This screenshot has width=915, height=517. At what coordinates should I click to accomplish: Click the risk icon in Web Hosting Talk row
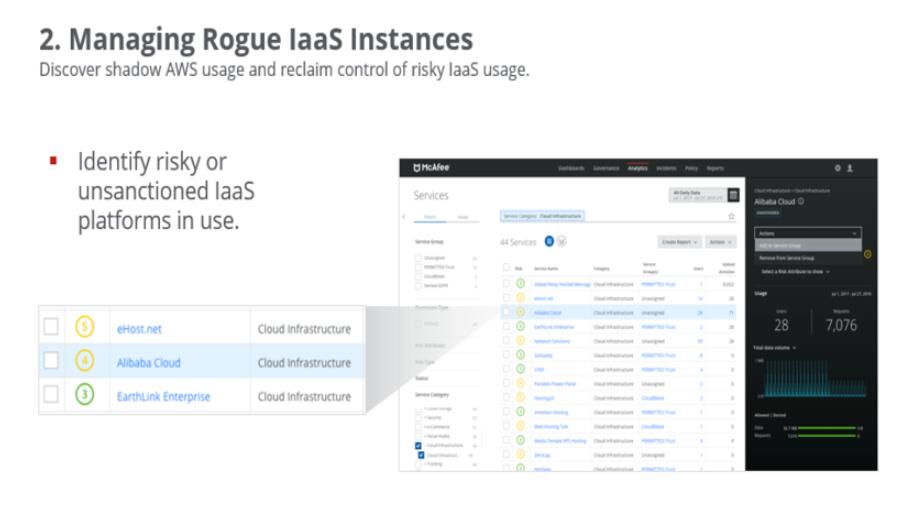(x=521, y=427)
